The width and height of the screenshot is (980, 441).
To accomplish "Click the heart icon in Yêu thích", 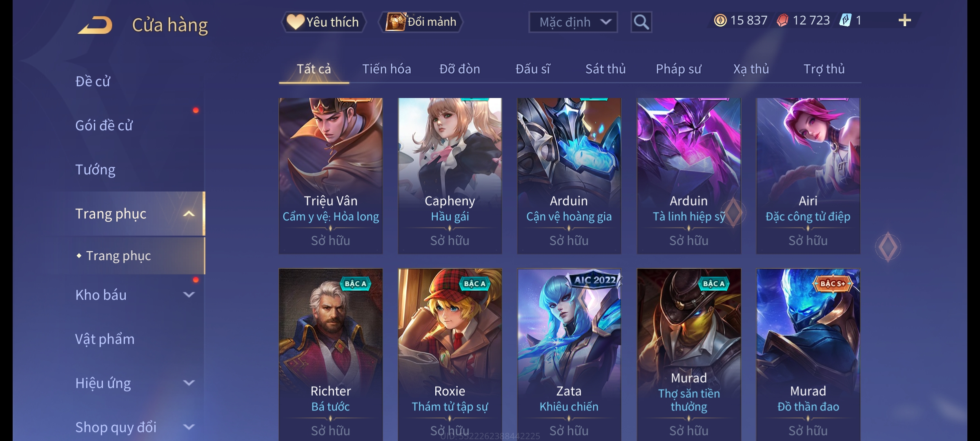I will click(295, 22).
